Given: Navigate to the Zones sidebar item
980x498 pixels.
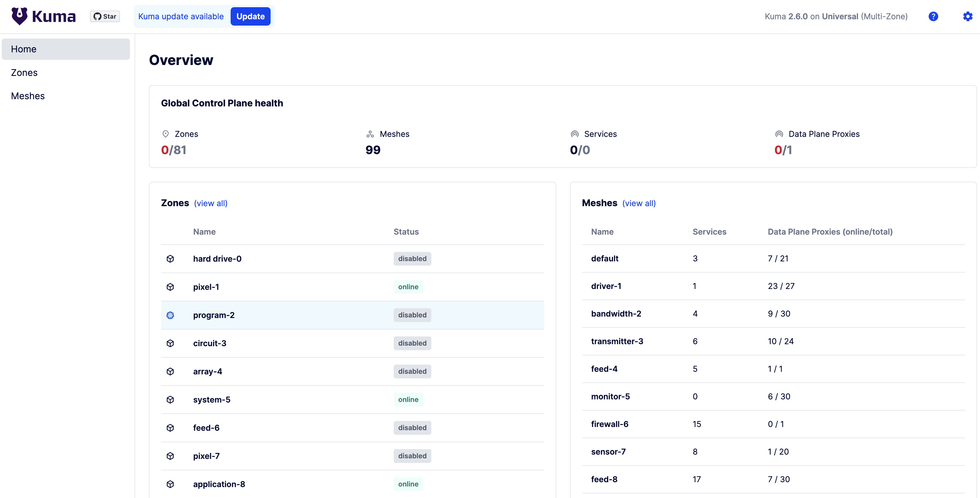Looking at the screenshot, I should [24, 72].
